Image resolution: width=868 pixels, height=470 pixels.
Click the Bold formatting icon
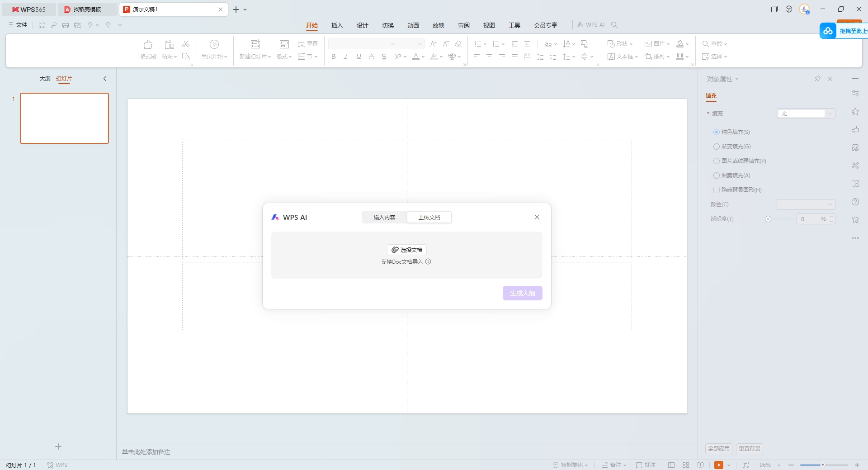(x=334, y=57)
